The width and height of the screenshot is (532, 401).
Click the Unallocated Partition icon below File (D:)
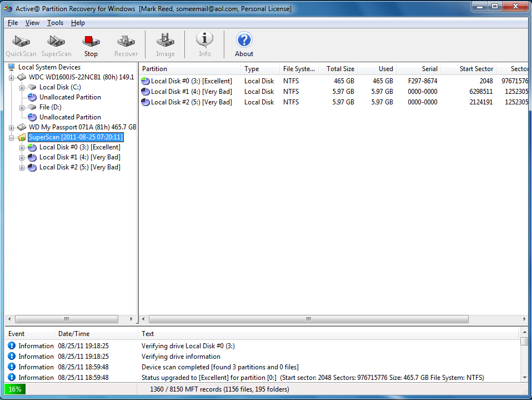tap(32, 117)
